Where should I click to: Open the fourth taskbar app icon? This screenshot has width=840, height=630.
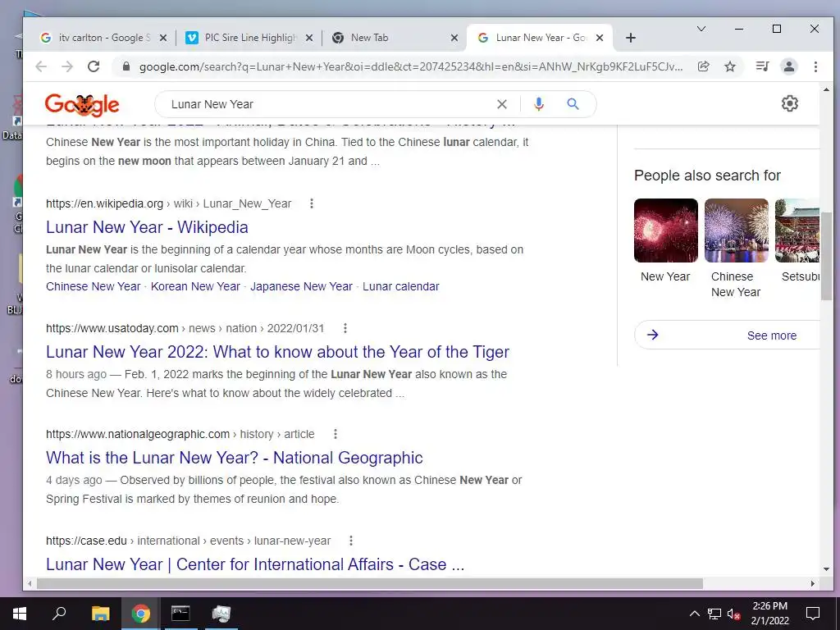(x=221, y=614)
